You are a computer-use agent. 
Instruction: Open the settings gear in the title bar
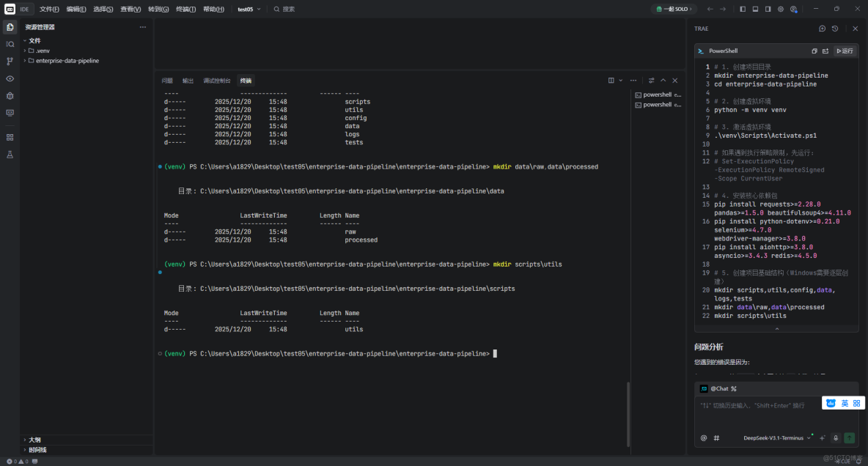pos(780,9)
